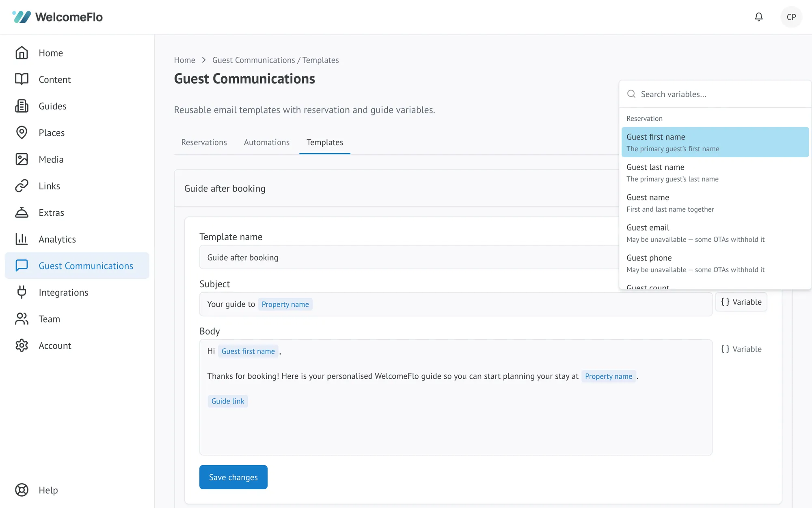This screenshot has width=812, height=508.
Task: Select Guest last name variable option
Action: (715, 173)
